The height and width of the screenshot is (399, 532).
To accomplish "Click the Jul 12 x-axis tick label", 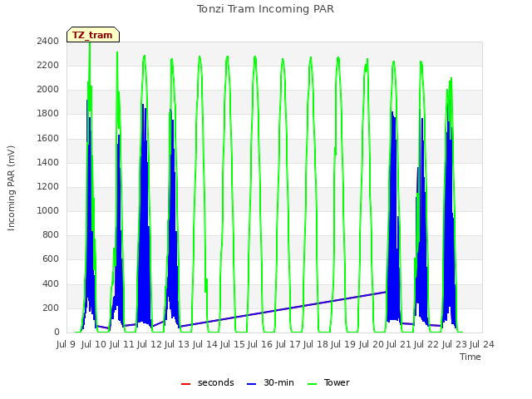I will pos(150,345).
